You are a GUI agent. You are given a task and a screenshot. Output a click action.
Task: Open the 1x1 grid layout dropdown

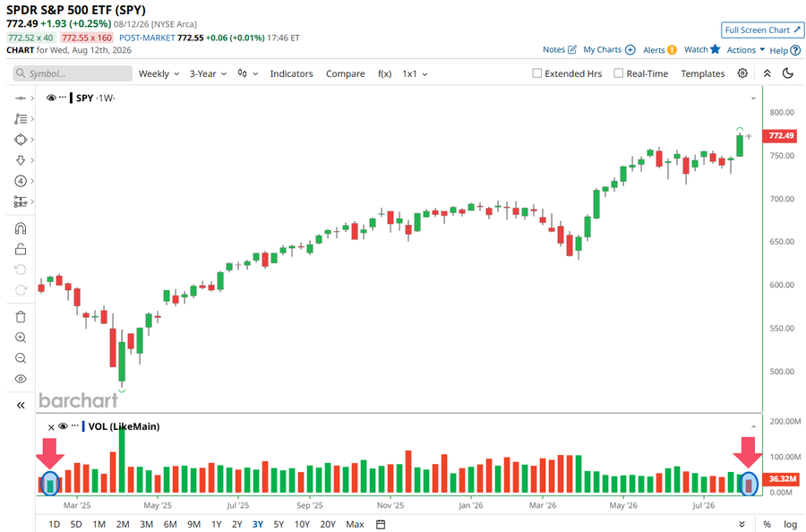coord(415,73)
